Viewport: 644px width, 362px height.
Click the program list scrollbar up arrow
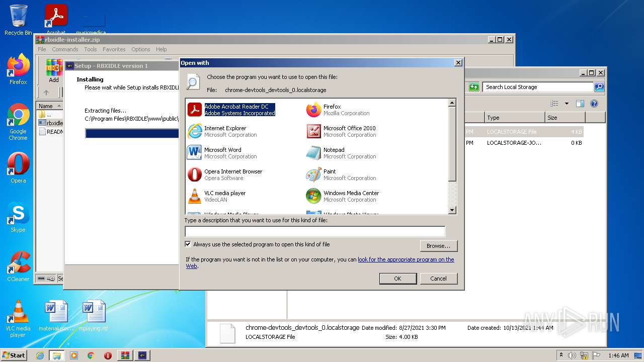click(x=452, y=103)
